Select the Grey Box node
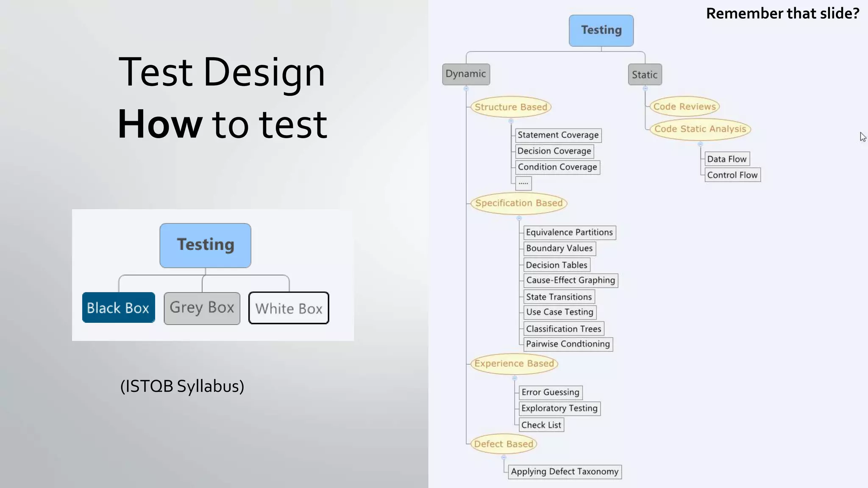Viewport: 868px width, 488px height. pos(202,308)
